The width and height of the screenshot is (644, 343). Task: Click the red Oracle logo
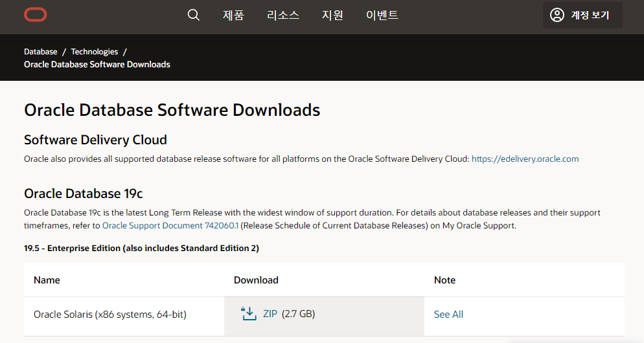[36, 15]
